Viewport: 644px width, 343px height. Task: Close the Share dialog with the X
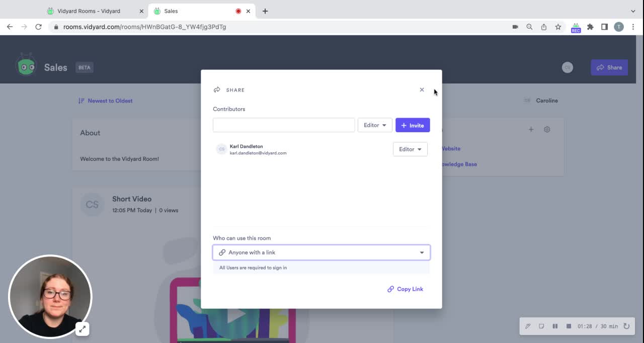(x=422, y=90)
